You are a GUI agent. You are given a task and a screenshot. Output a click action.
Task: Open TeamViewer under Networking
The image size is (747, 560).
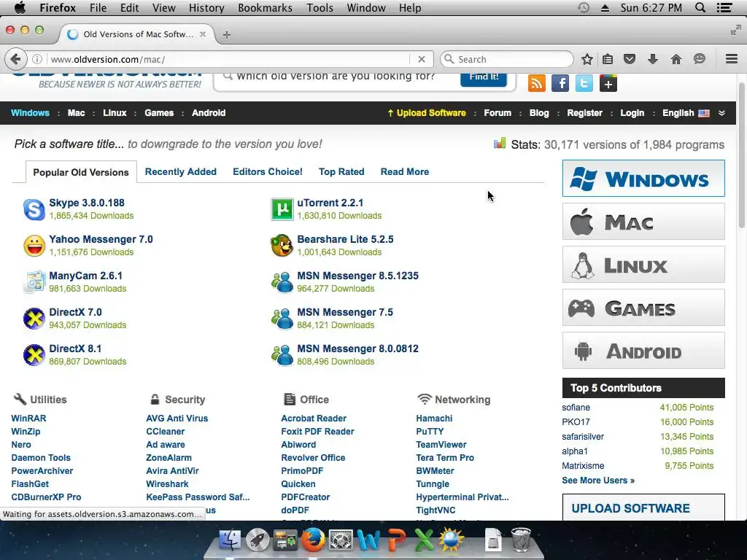tap(441, 444)
